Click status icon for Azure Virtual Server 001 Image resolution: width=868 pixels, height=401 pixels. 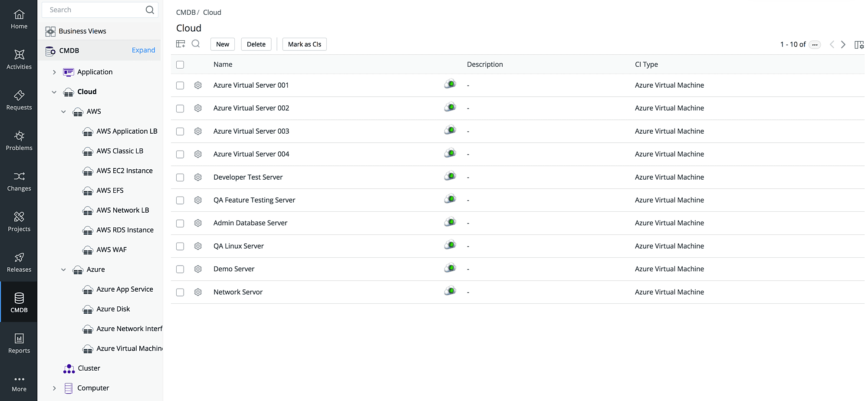coord(450,84)
